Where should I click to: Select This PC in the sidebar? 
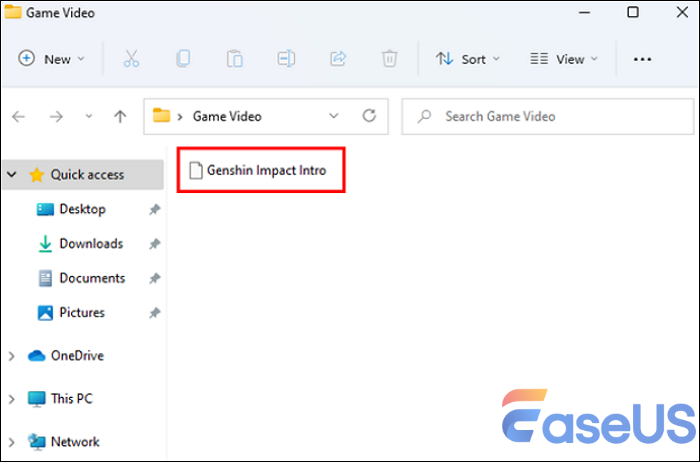pos(60,399)
